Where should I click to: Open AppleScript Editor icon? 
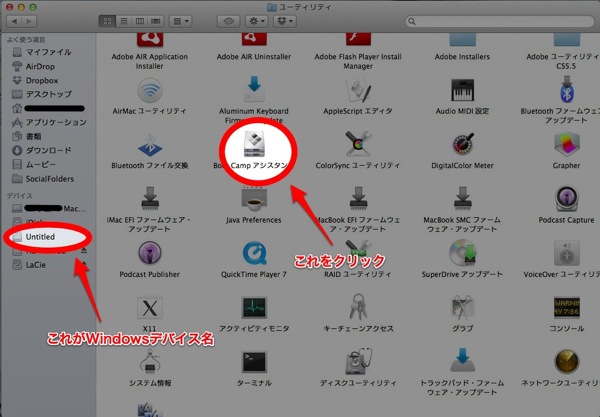point(358,90)
